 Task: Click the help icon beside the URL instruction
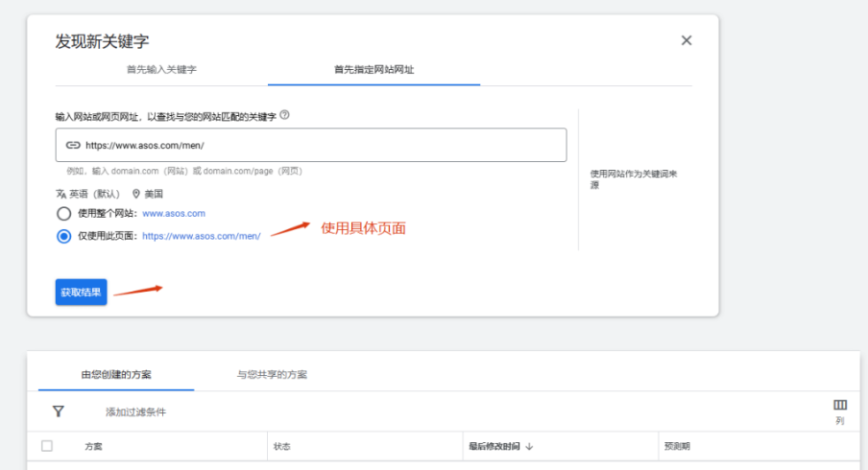(284, 115)
